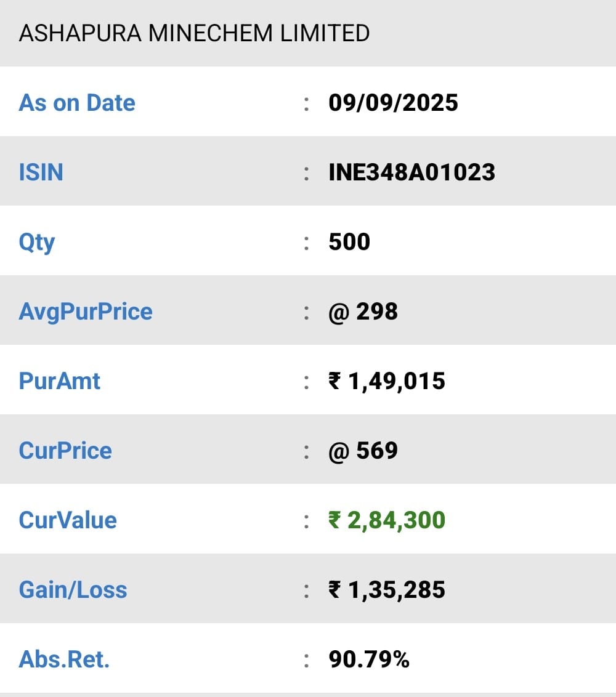Click ISIN code INE348A01023

[411, 172]
